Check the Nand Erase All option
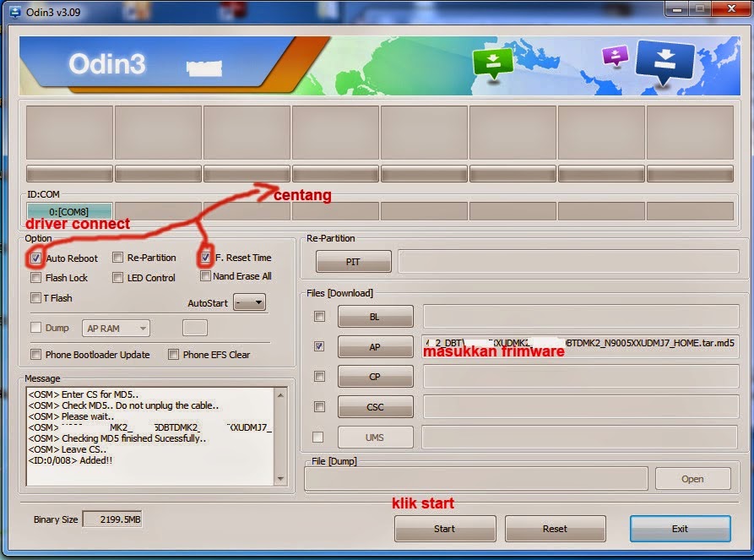The width and height of the screenshot is (754, 560). 205,275
